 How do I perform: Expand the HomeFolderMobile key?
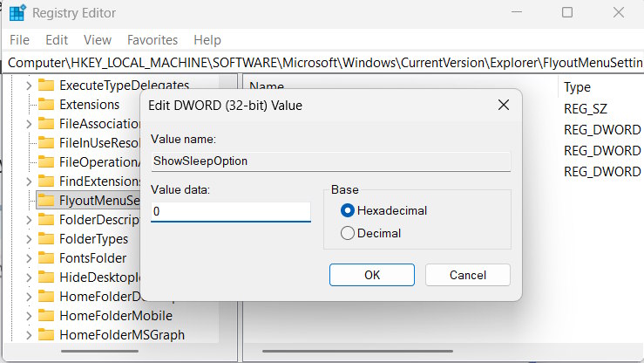coord(29,316)
